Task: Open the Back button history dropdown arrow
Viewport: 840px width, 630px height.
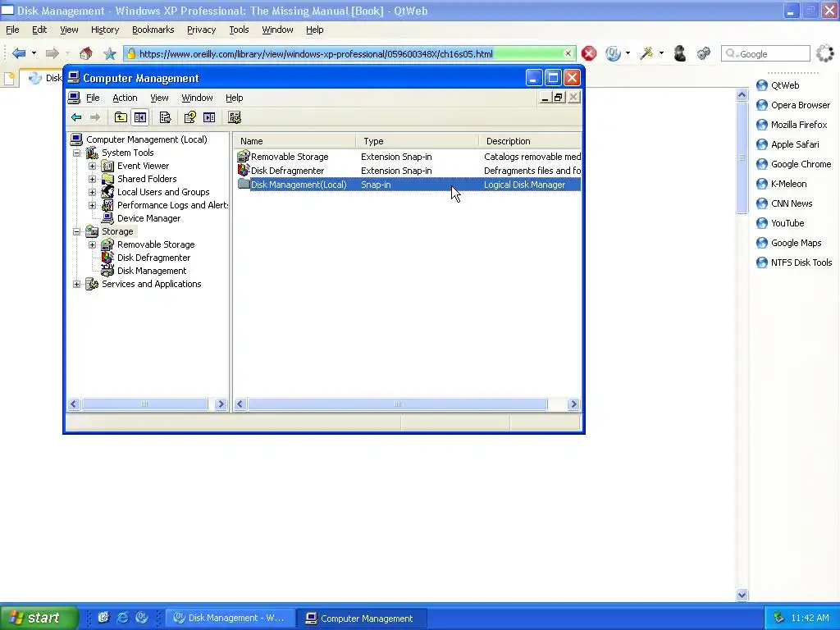Action: tap(34, 53)
